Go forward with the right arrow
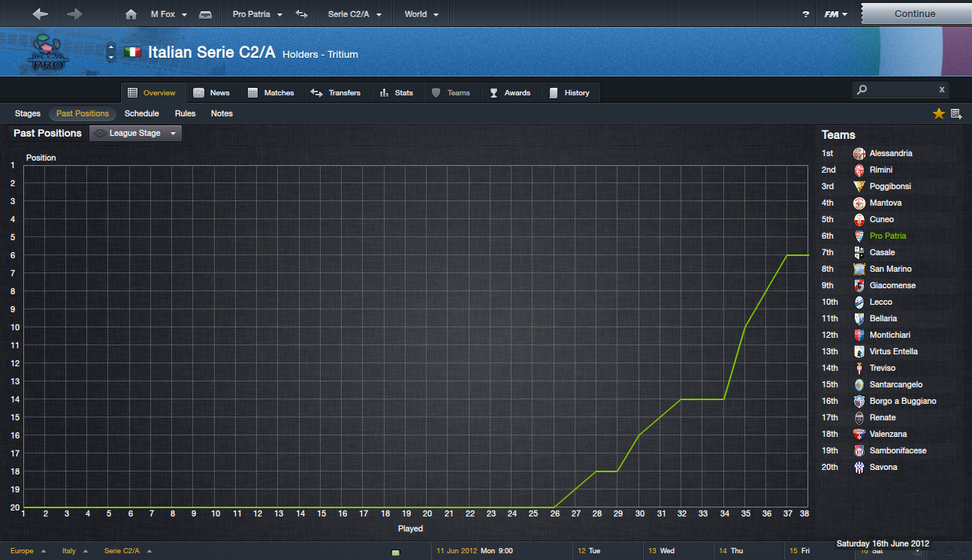Image resolution: width=972 pixels, height=560 pixels. click(74, 14)
